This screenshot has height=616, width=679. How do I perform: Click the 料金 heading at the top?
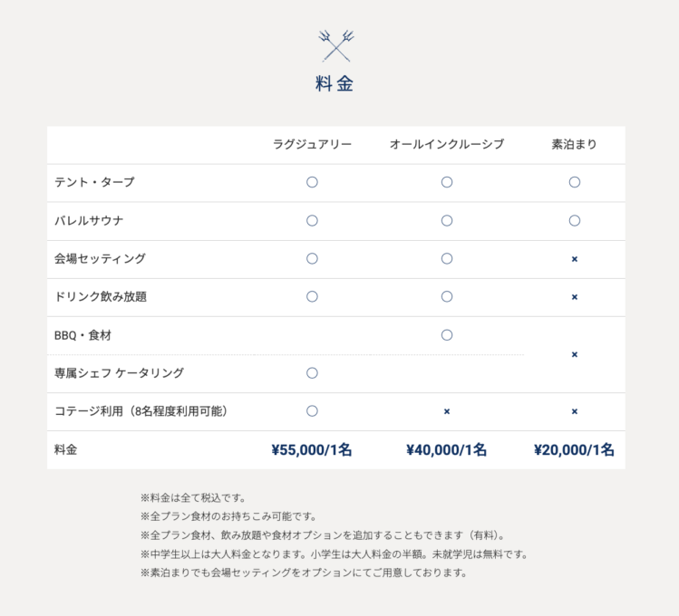(335, 84)
